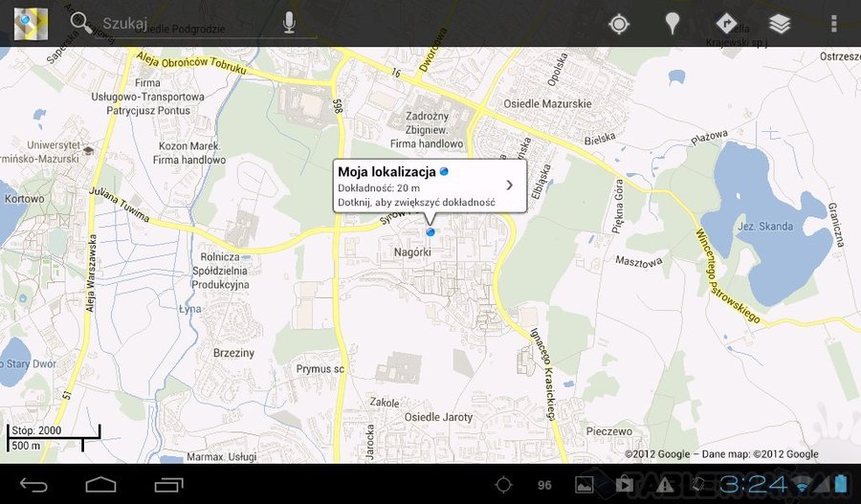Tap the Wi-Fi status icon
Screen dimensions: 861x504
(801, 485)
